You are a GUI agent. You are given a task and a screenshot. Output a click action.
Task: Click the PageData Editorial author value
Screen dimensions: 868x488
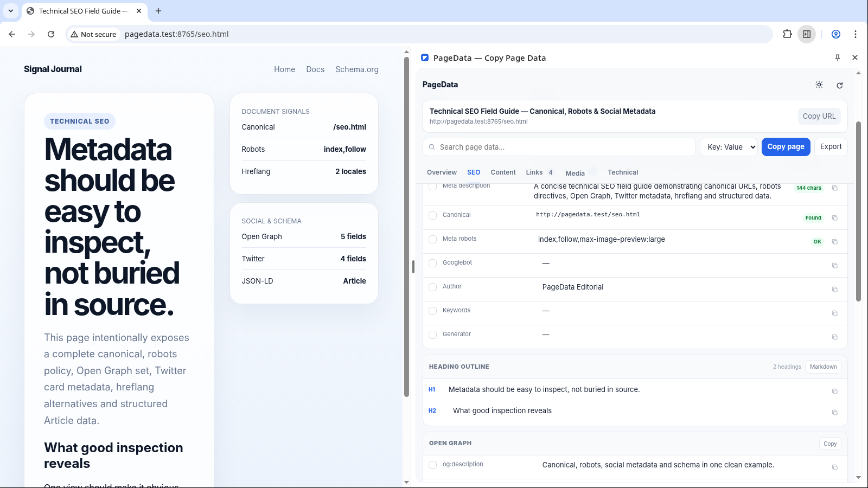(x=573, y=287)
